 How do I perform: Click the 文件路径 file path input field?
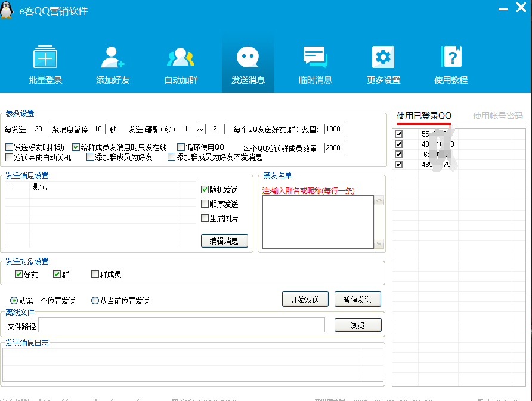[x=181, y=325]
